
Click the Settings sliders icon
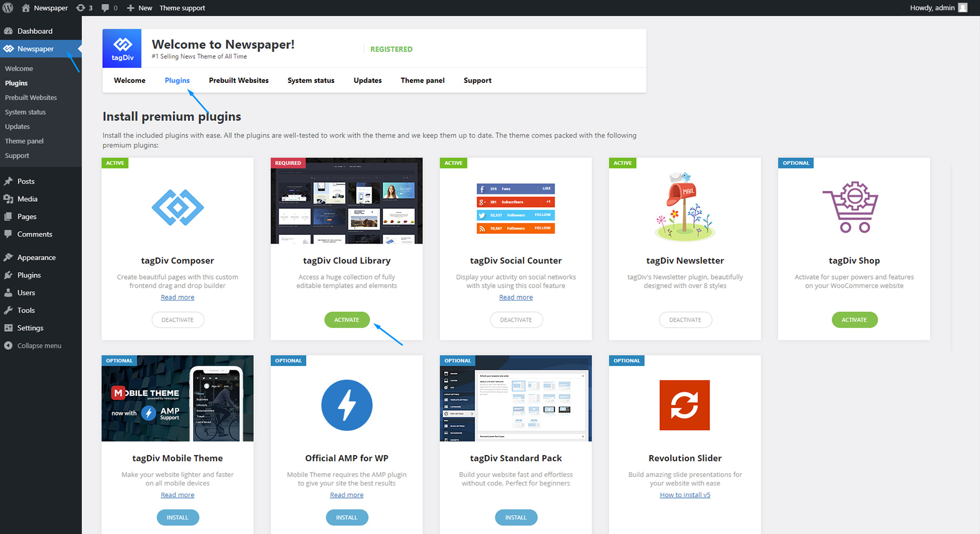(x=8, y=328)
